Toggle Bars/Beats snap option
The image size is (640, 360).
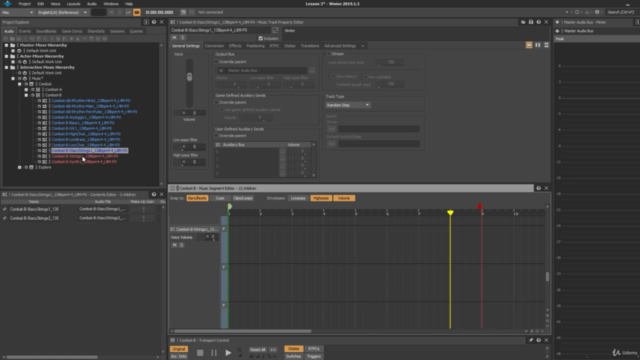[197, 198]
